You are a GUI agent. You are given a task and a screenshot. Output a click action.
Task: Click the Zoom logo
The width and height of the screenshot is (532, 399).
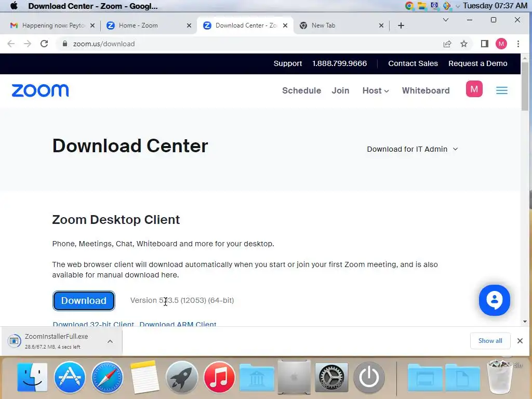pyautogui.click(x=40, y=90)
